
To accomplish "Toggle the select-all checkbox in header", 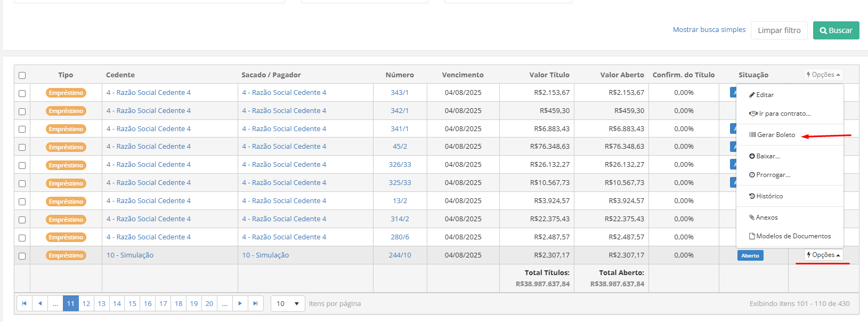I will 22,75.
